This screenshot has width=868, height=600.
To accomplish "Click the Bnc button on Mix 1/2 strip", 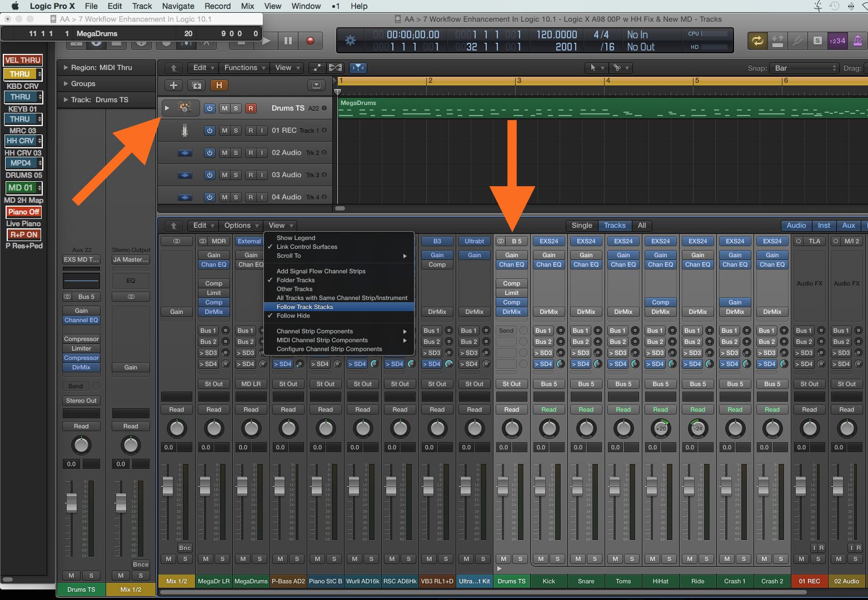I will (x=185, y=548).
